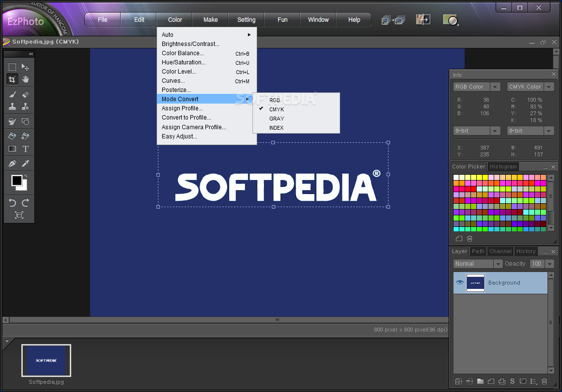
Task: Open the File menu
Action: pos(103,20)
